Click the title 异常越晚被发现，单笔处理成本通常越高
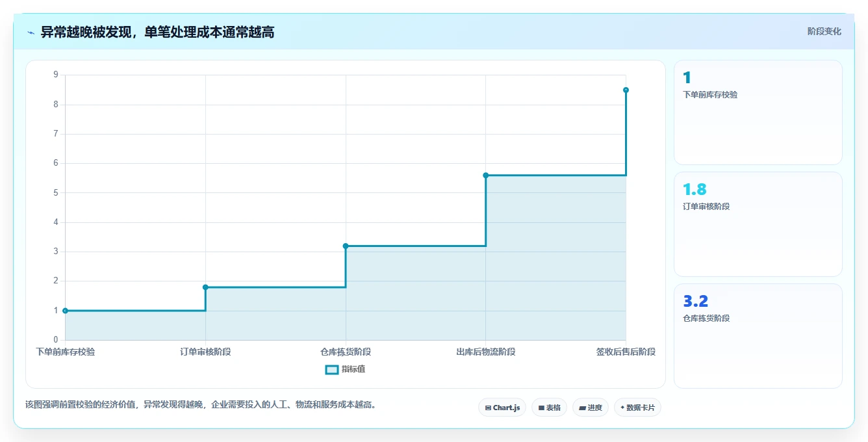The width and height of the screenshot is (868, 442). 157,32
